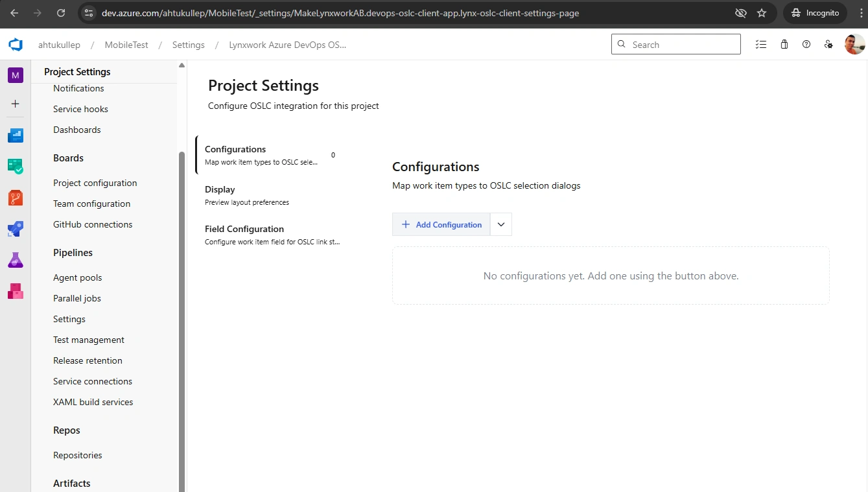Open Dashboards settings
The height and width of the screenshot is (492, 868).
click(x=77, y=130)
